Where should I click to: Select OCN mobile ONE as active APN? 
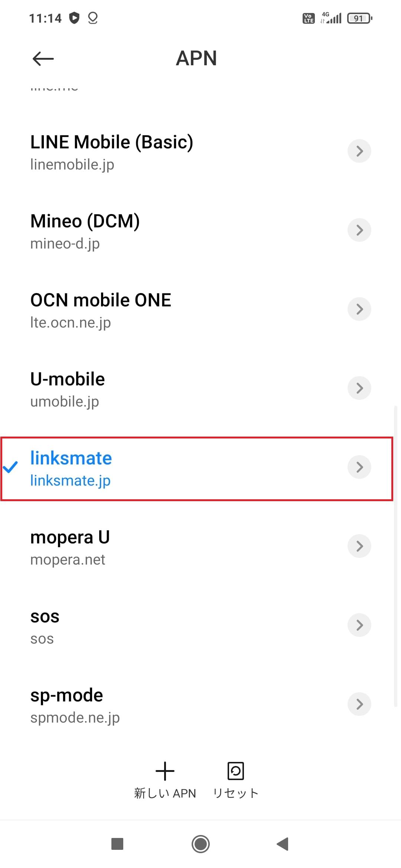100,310
